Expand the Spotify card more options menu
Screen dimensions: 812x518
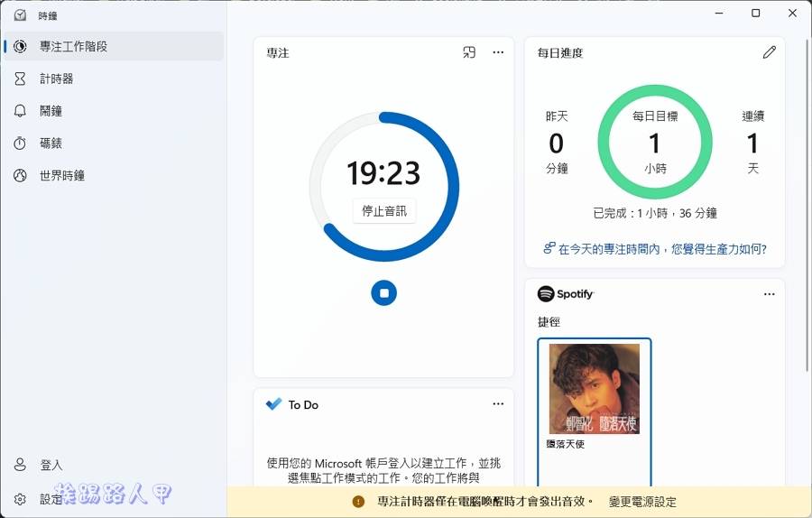769,294
